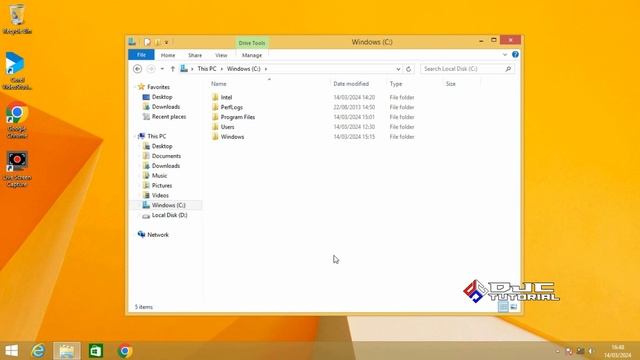Image resolution: width=640 pixels, height=360 pixels.
Task: Open Explorer Help question mark icon
Action: [515, 54]
